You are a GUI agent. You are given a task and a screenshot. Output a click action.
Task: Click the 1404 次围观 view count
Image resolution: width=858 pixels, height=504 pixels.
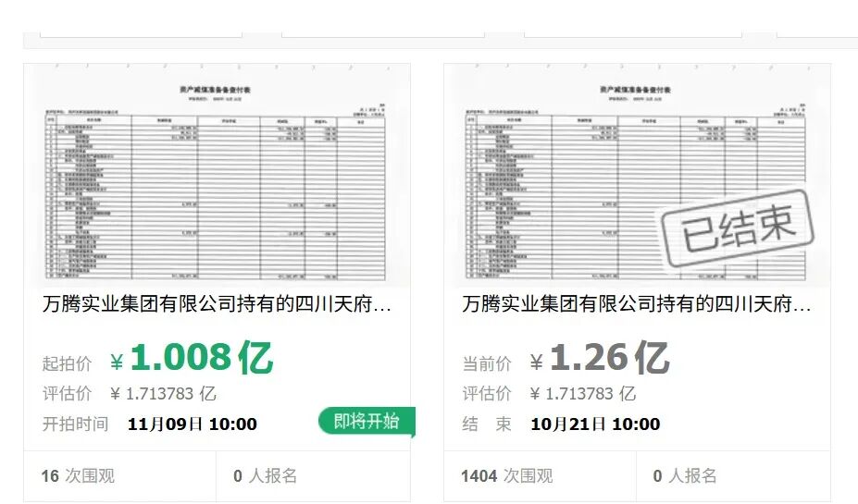(x=506, y=476)
